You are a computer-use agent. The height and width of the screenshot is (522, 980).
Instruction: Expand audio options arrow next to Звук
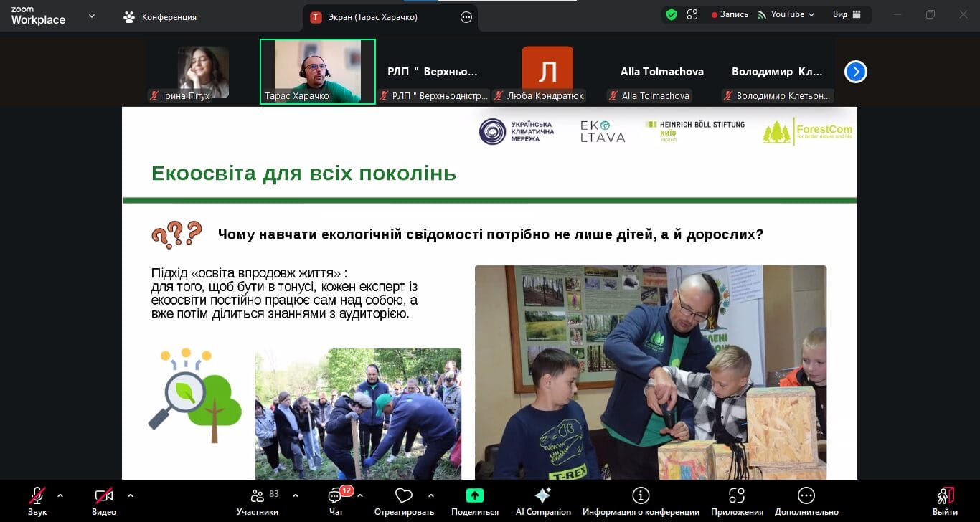click(x=60, y=495)
